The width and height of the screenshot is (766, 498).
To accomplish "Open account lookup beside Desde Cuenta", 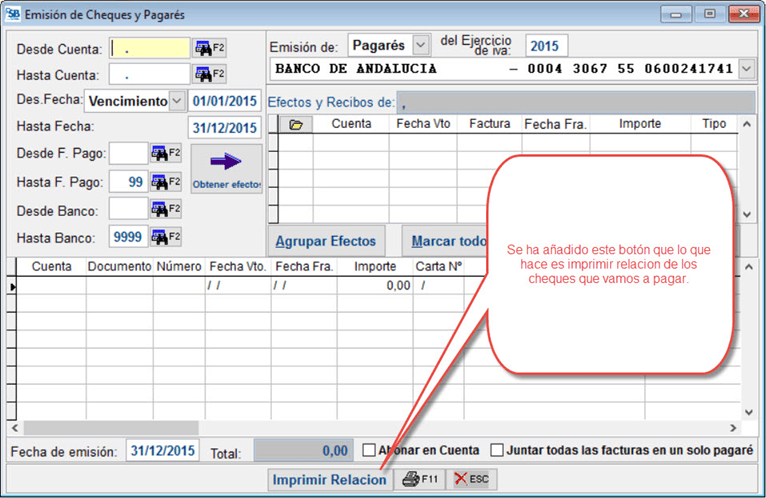I will [x=209, y=48].
